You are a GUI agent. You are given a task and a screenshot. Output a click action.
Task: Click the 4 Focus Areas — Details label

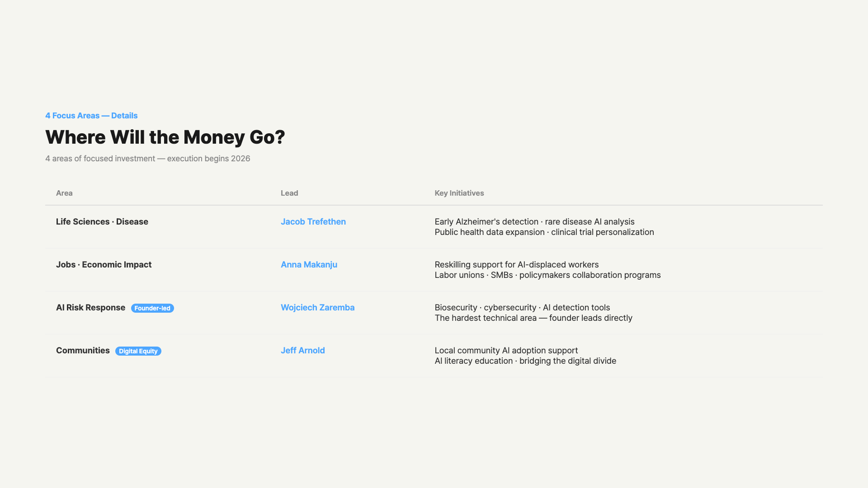91,116
